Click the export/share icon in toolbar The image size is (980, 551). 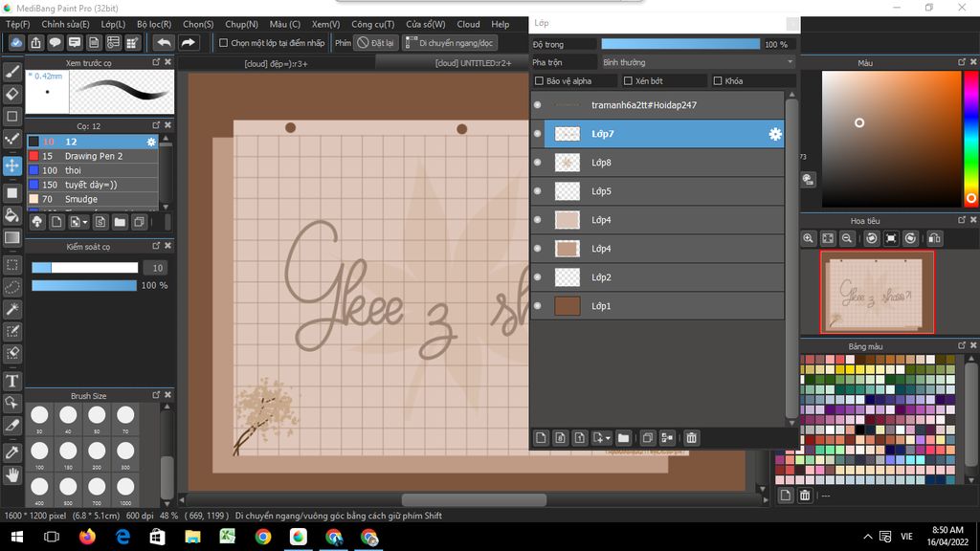coord(35,42)
